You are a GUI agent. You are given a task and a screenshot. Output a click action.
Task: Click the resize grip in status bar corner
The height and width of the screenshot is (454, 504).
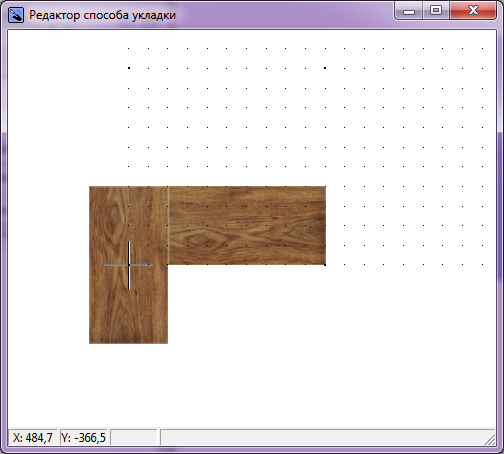pos(490,439)
